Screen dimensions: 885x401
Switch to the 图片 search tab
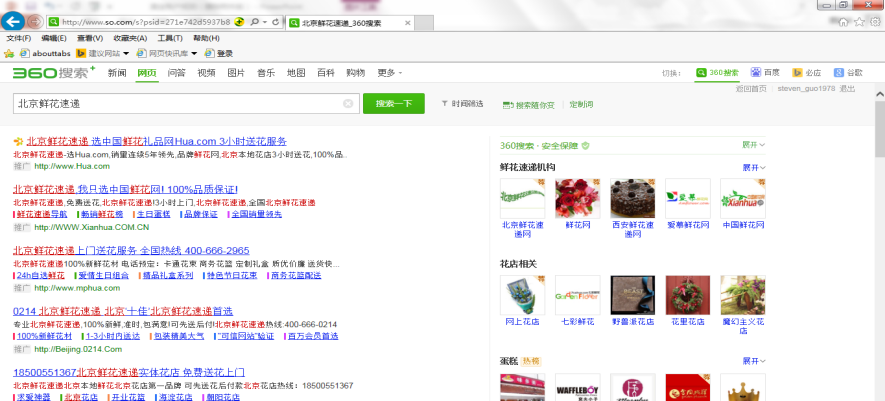tap(236, 73)
